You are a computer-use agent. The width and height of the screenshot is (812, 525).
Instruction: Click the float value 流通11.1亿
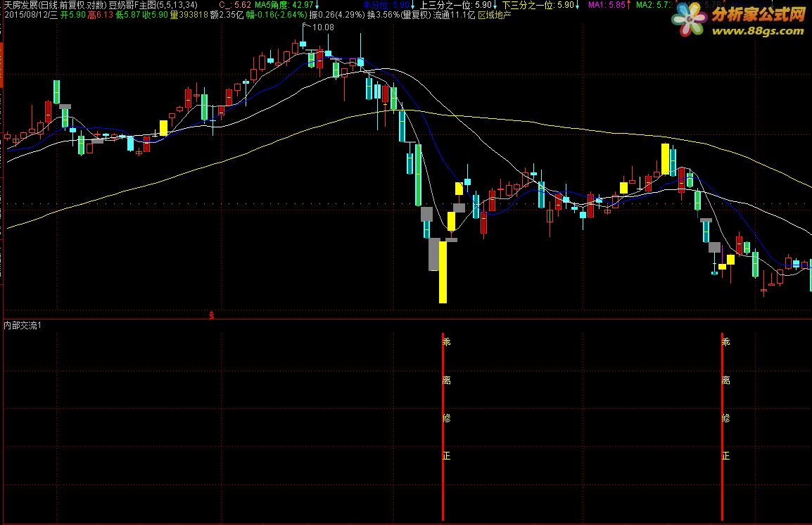click(x=454, y=15)
